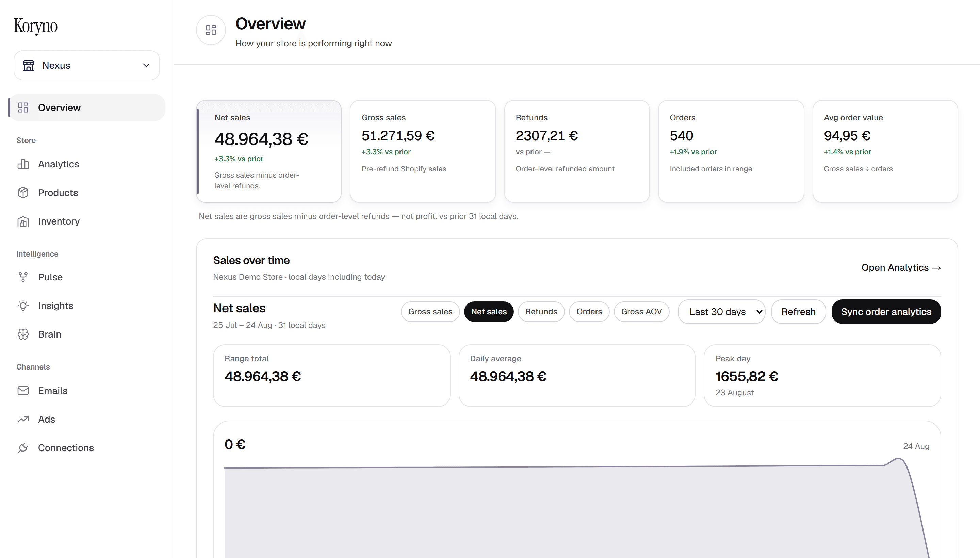This screenshot has width=980, height=558.
Task: Click the '0 €' chart value
Action: tap(235, 445)
